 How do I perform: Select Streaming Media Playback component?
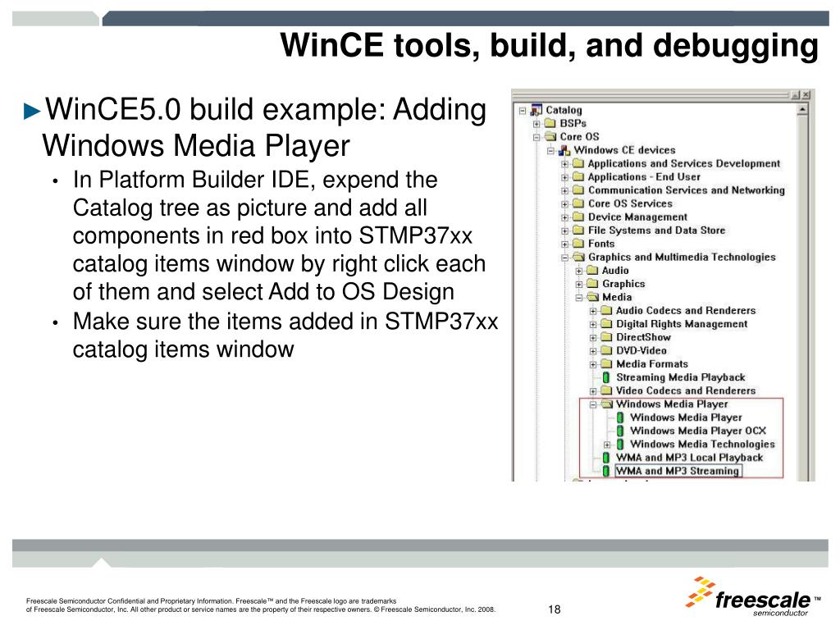coord(680,377)
